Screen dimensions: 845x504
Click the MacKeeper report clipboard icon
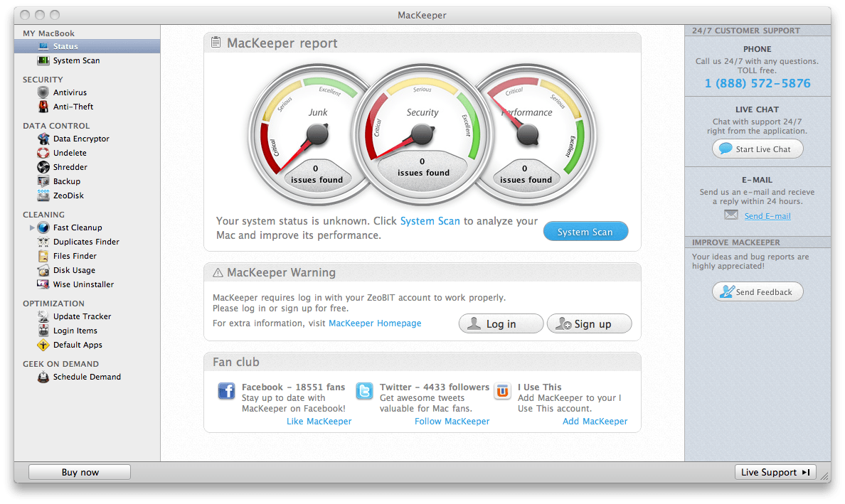coord(216,42)
